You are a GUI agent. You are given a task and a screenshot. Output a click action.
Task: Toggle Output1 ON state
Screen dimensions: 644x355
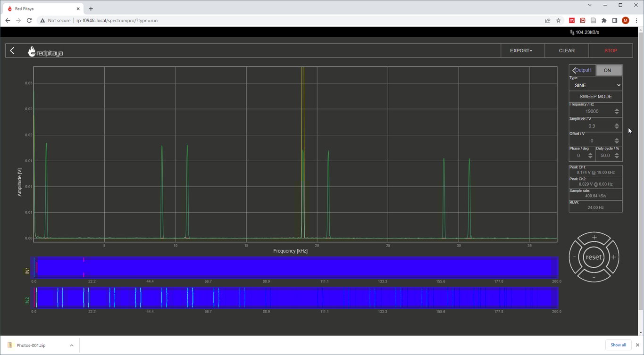click(x=608, y=70)
